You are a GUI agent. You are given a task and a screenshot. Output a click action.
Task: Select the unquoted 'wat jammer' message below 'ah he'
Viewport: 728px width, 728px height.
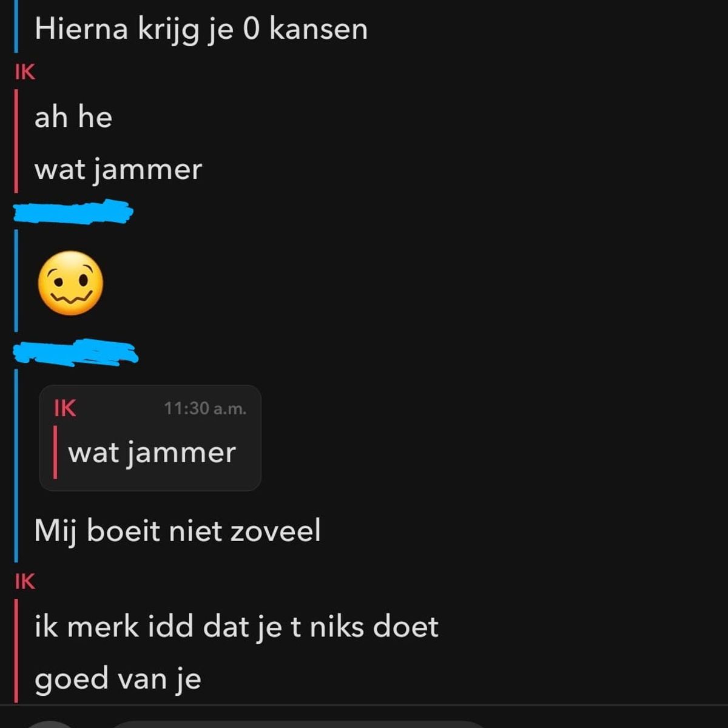coord(118,169)
